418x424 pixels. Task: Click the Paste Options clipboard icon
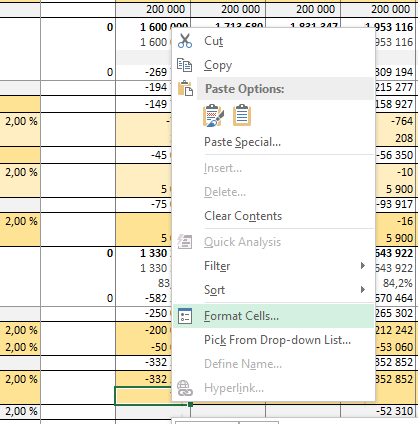pyautogui.click(x=185, y=89)
